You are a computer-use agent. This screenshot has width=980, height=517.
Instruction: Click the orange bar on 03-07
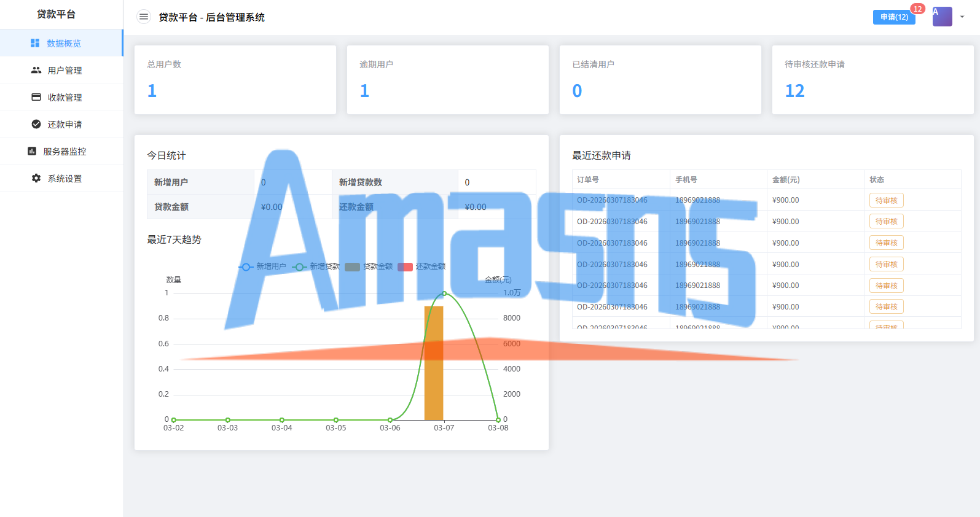coord(434,363)
